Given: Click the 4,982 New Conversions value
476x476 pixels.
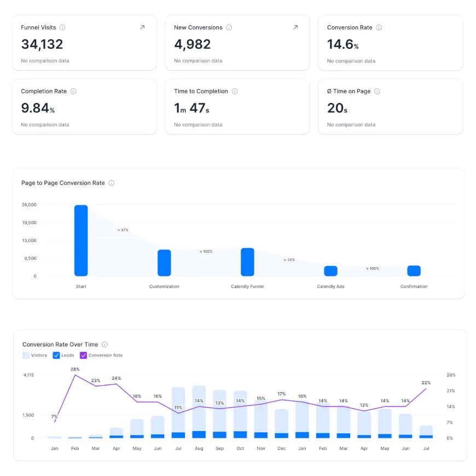Looking at the screenshot, I should click(193, 44).
